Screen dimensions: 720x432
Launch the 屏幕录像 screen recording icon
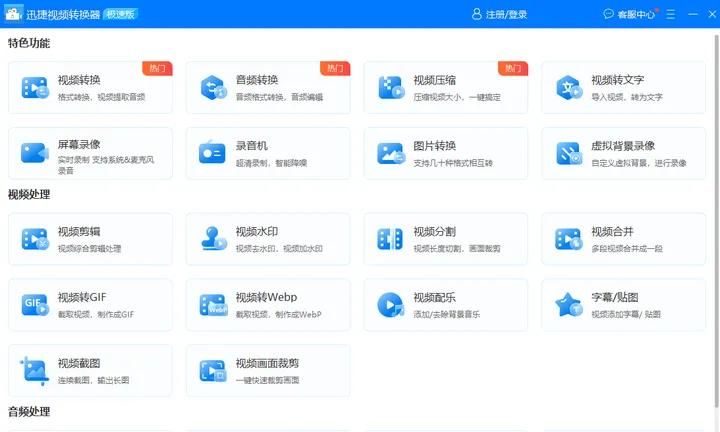point(35,153)
